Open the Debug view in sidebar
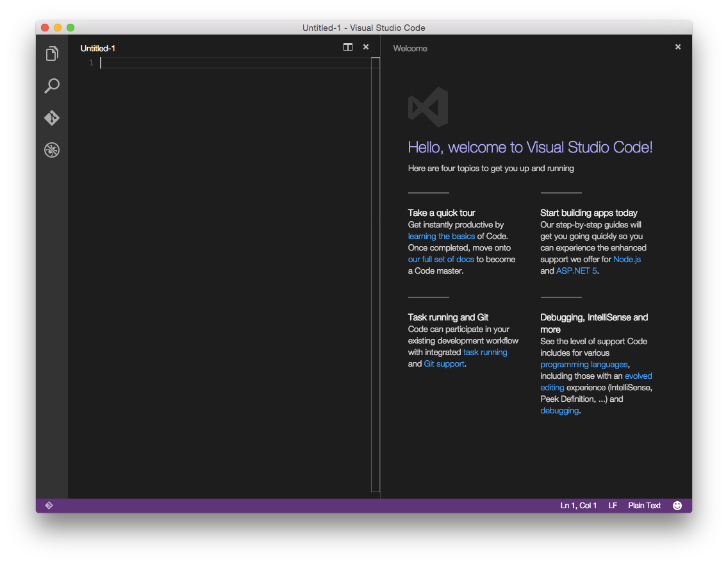The image size is (728, 564). pos(52,150)
